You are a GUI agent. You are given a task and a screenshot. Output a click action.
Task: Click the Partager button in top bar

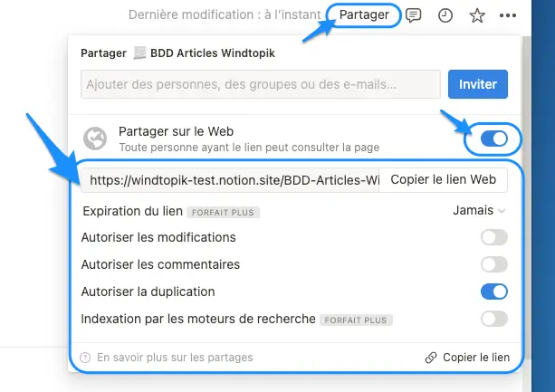pos(364,14)
